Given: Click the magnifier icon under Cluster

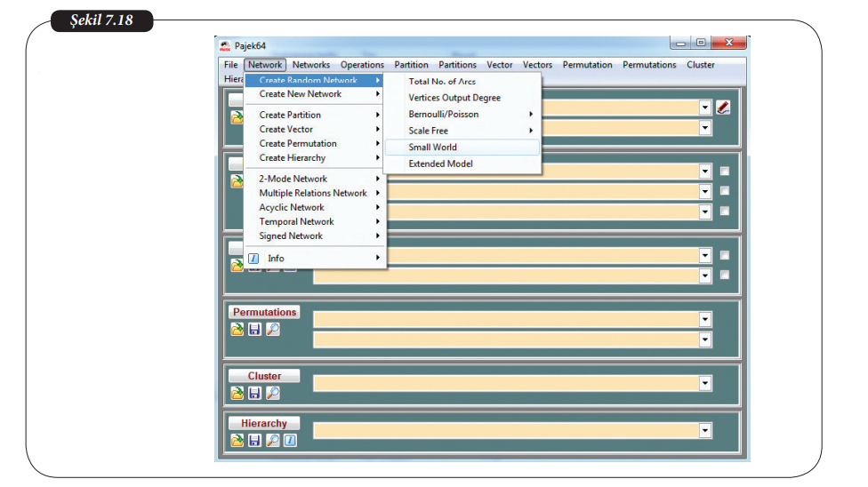Looking at the screenshot, I should click(273, 393).
